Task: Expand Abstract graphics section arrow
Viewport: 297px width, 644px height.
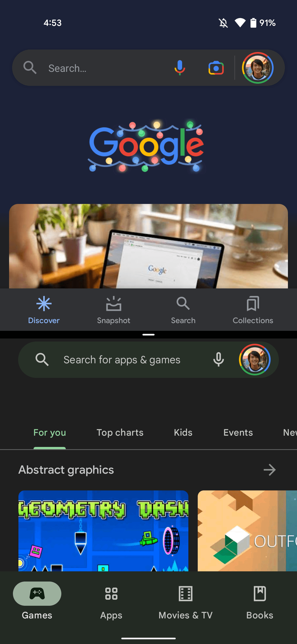Action: pyautogui.click(x=269, y=470)
